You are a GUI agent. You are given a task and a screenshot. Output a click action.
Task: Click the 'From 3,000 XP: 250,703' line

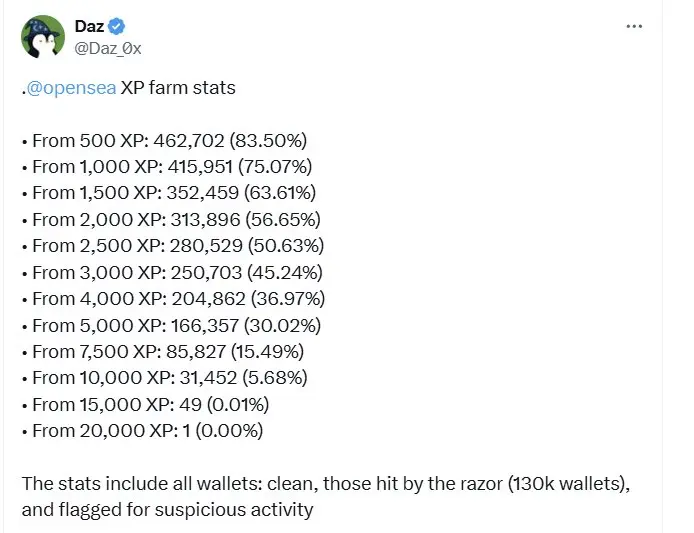pos(173,273)
